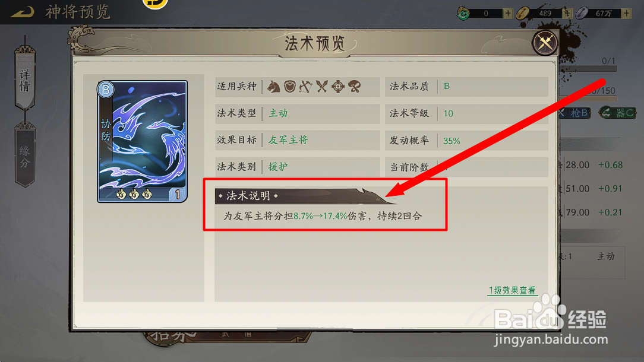Viewport: 644px width, 362px height.
Task: Click the 法术说明 section header
Action: [248, 196]
